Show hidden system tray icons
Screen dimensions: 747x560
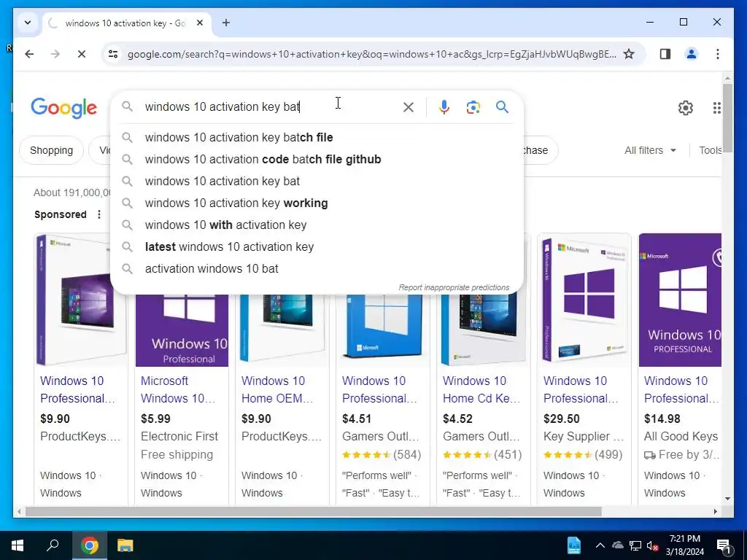click(x=600, y=545)
